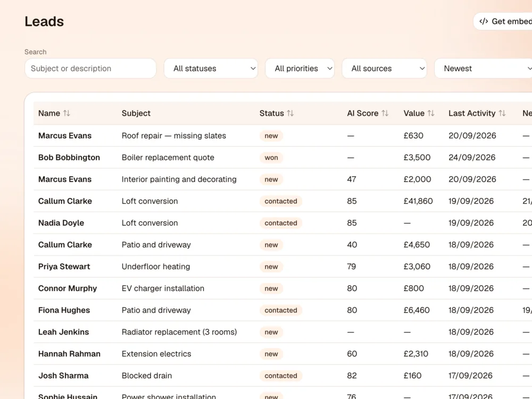Click Patio and driveway subject for Fiona Hughes

(x=156, y=310)
